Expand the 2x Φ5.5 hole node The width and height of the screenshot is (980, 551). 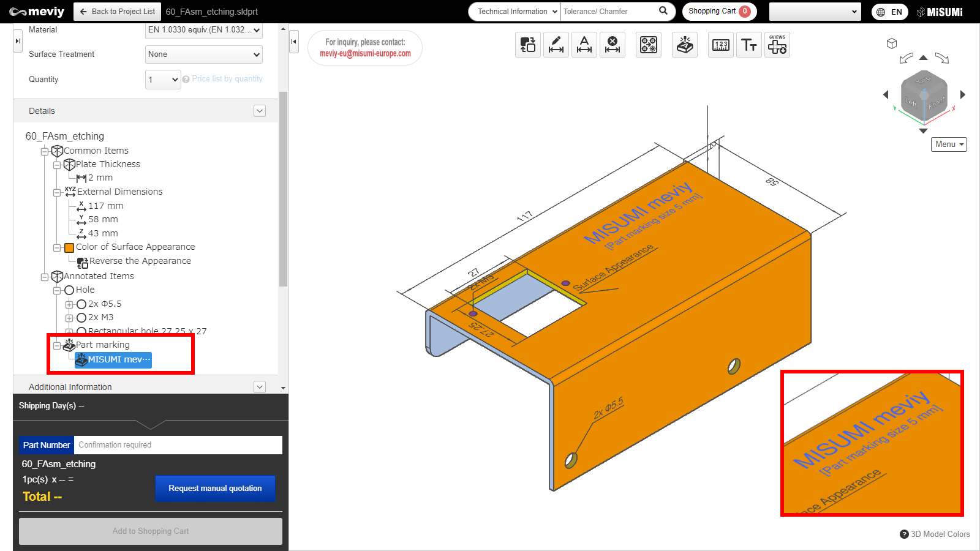[x=69, y=304]
